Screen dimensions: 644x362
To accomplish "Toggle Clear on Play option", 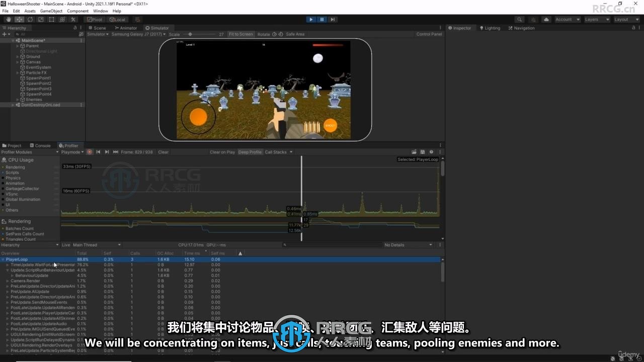I will click(222, 152).
